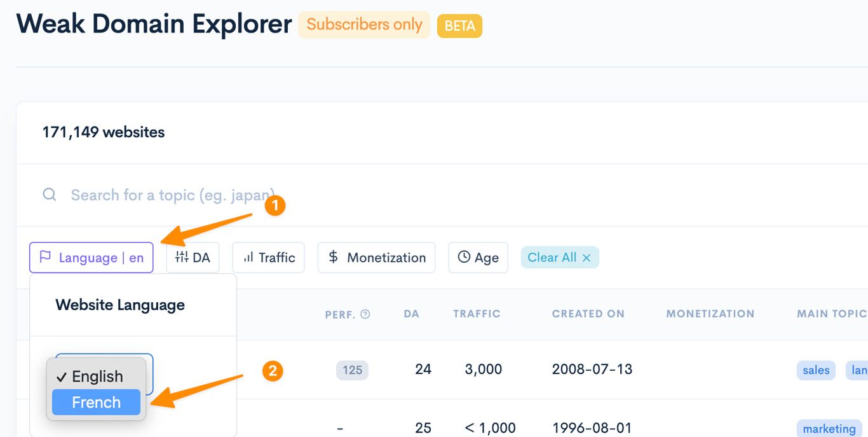The image size is (868, 437).
Task: Click the BETA badge
Action: [x=459, y=26]
